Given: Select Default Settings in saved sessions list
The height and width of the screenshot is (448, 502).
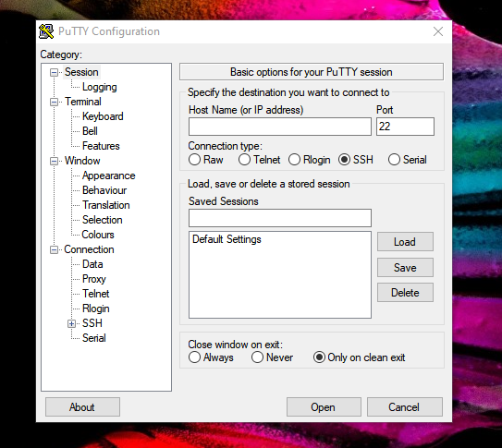Looking at the screenshot, I should click(227, 239).
